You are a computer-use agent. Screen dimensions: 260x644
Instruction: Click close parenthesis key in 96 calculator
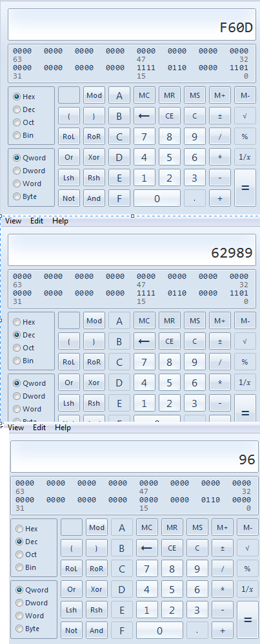[x=97, y=548]
